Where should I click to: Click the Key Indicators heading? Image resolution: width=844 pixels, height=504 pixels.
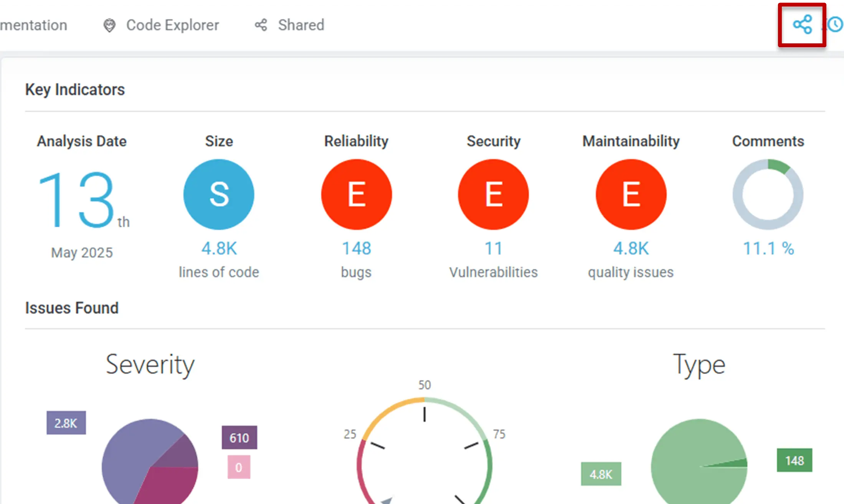point(75,89)
